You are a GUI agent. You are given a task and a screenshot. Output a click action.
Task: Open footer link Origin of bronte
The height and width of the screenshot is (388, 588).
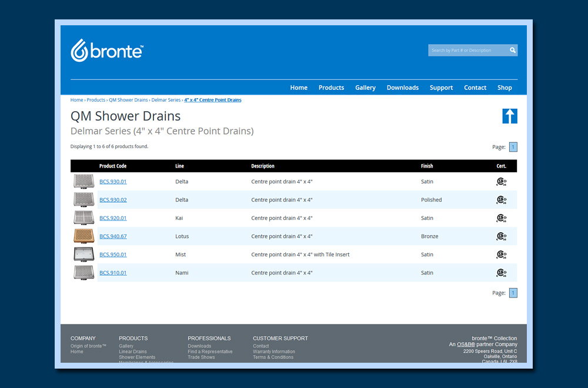coord(89,346)
